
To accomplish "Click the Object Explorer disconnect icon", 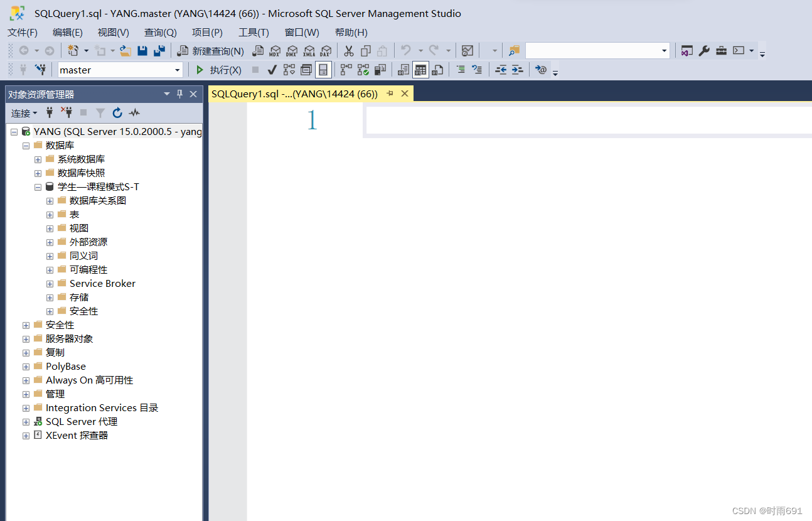I will [x=67, y=113].
